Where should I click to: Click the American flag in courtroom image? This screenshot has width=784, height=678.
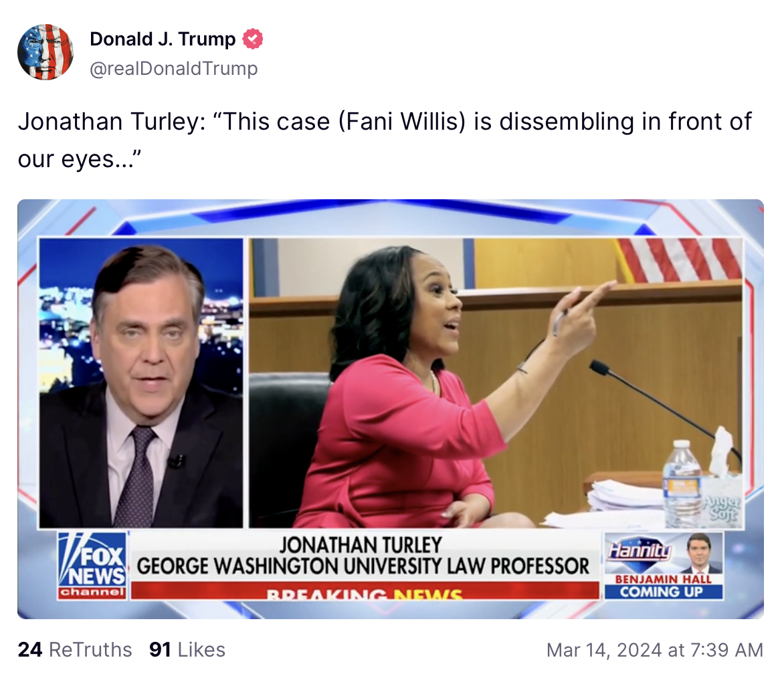pos(680,259)
